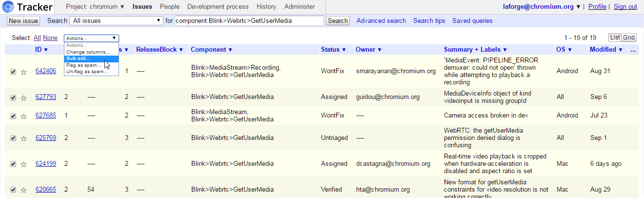Star issue 642406
Image resolution: width=644 pixels, height=198 pixels.
pos(23,72)
